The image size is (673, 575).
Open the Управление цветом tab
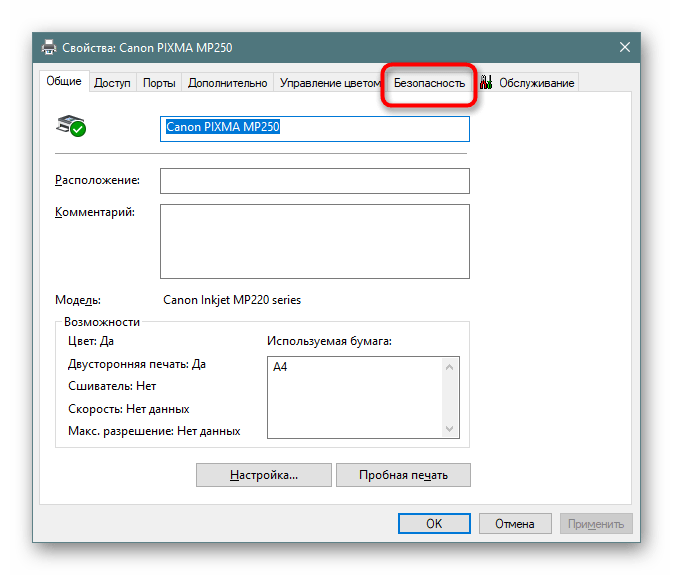[x=330, y=83]
